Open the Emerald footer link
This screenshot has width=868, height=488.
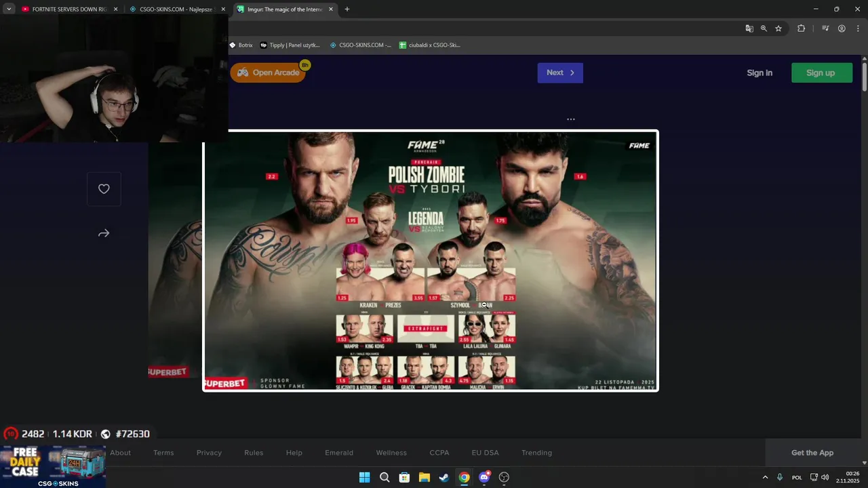[x=339, y=453]
